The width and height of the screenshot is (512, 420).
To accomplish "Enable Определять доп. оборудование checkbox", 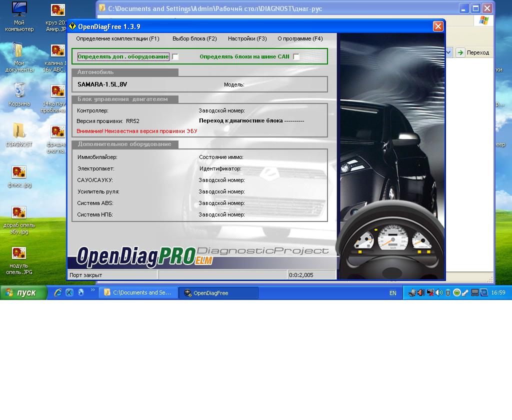I will coord(175,57).
